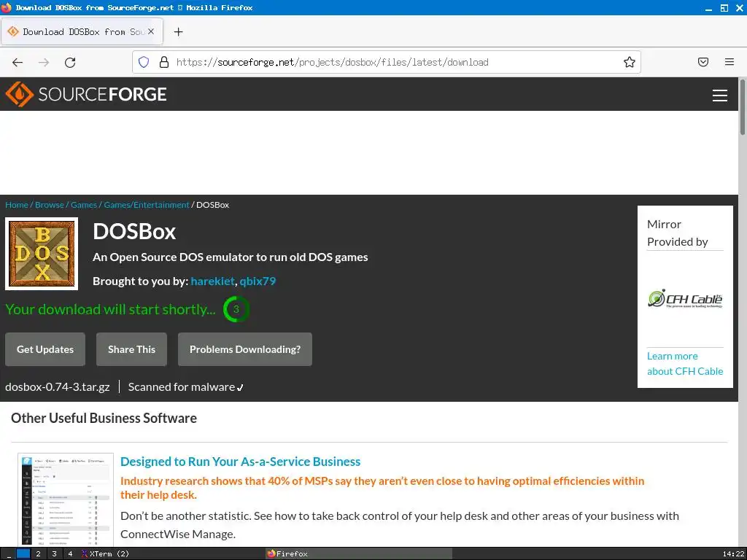
Task: Switch to workspace 3 in taskbar
Action: (54, 554)
